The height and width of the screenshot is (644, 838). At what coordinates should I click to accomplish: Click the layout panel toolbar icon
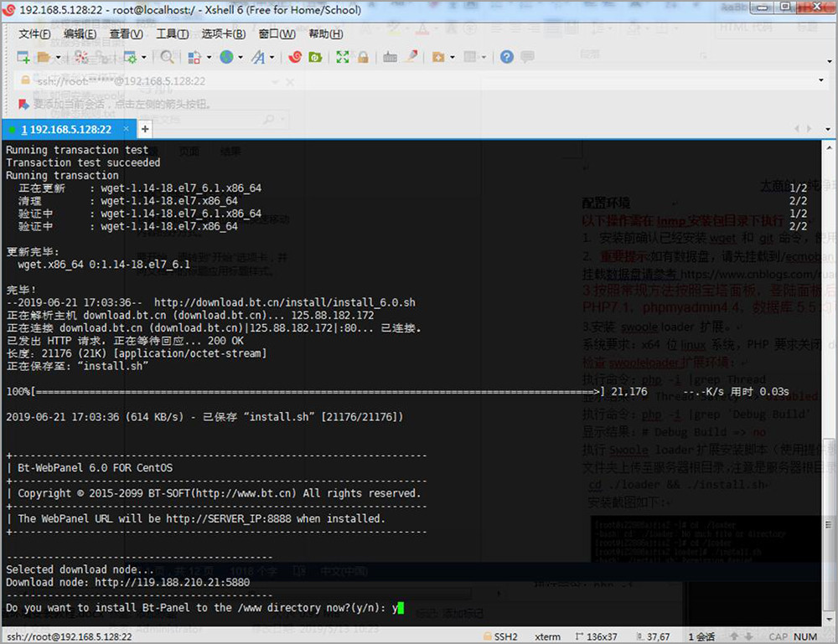470,57
